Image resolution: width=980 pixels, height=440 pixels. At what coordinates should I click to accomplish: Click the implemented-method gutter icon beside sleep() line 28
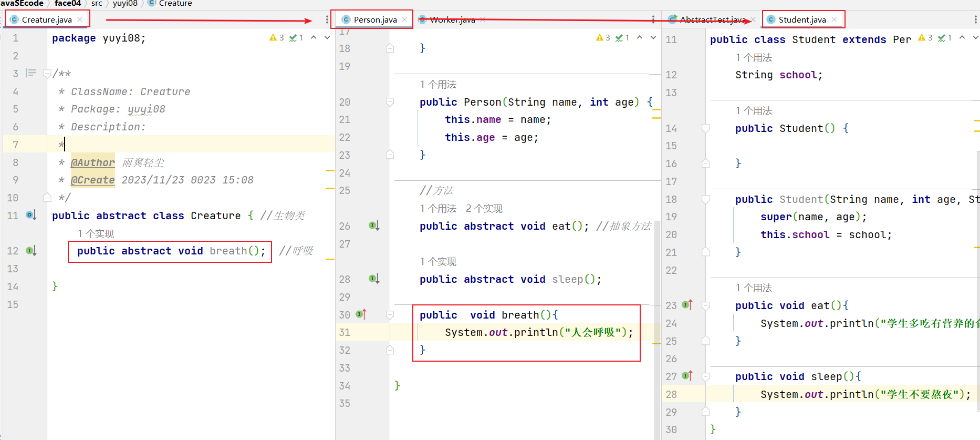(374, 279)
